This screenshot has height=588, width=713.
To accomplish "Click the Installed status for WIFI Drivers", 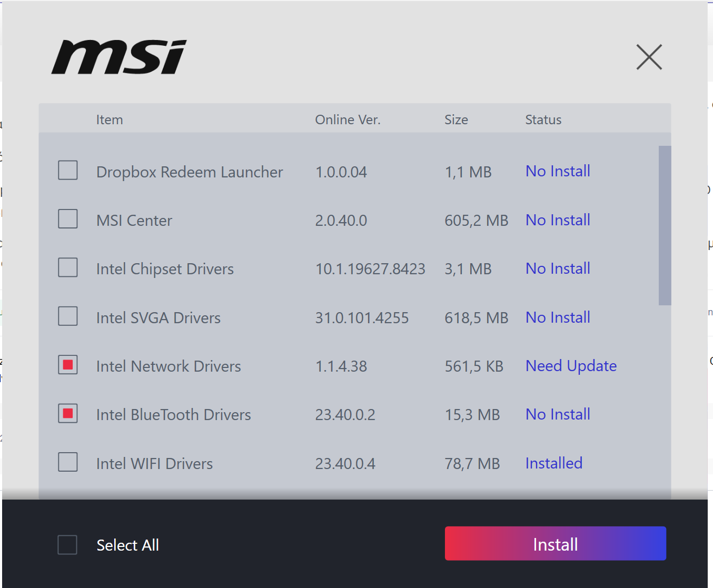I will [x=554, y=463].
